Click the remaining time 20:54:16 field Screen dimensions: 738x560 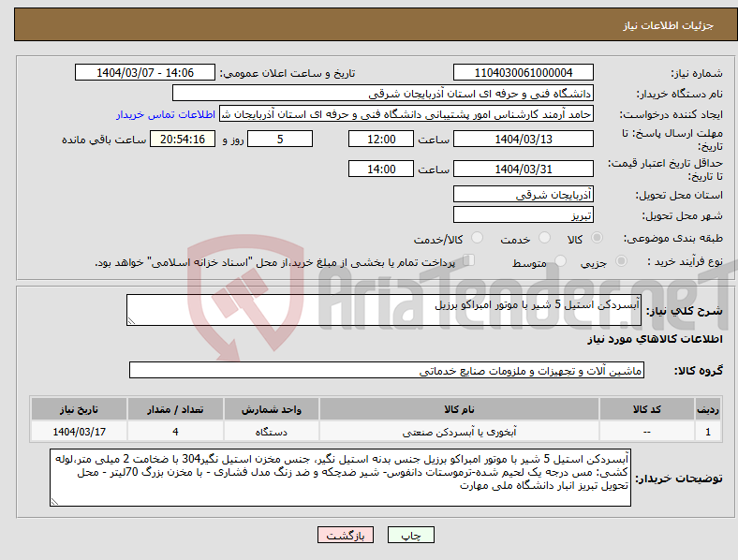(x=183, y=139)
